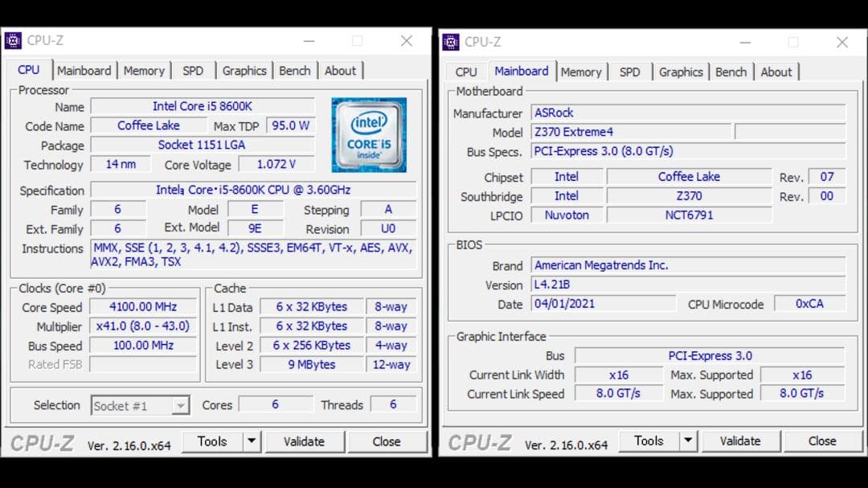Switch to the Memory tab in left window
This screenshot has width=868, height=488.
pyautogui.click(x=144, y=71)
